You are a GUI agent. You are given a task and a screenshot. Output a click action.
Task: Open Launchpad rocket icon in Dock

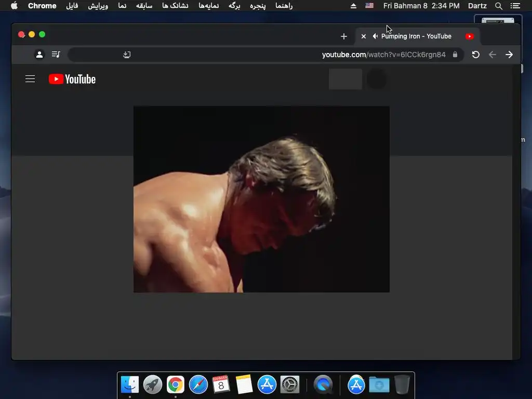(153, 384)
